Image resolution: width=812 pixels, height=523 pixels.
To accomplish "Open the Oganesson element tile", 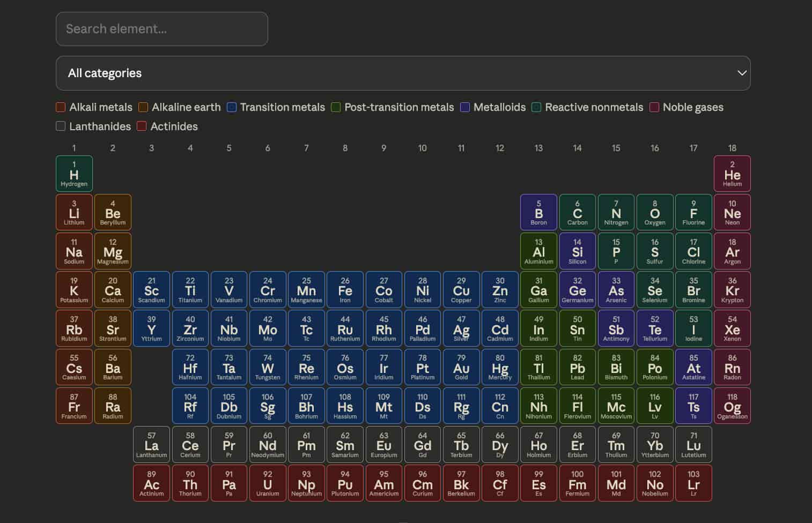I will [732, 406].
